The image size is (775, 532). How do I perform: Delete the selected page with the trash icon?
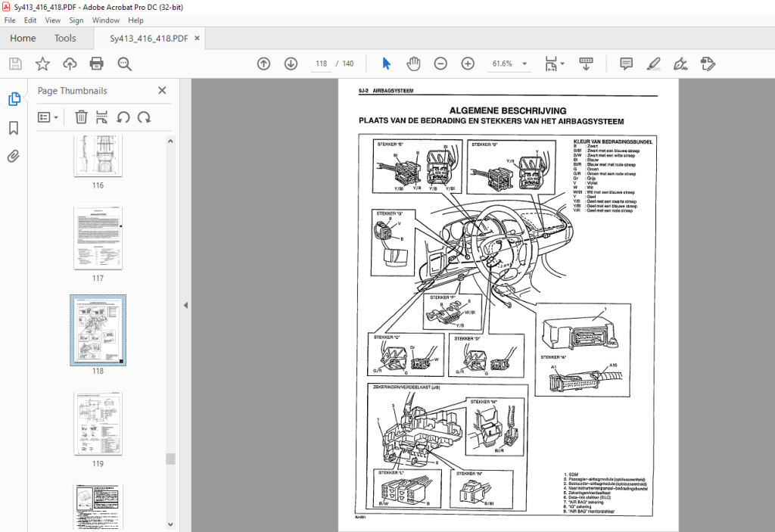(x=81, y=117)
